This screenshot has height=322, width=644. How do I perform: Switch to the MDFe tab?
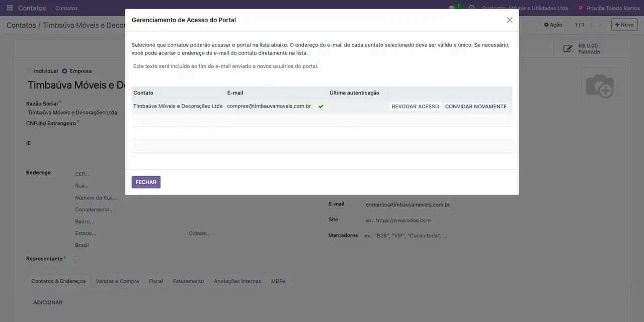(278, 281)
